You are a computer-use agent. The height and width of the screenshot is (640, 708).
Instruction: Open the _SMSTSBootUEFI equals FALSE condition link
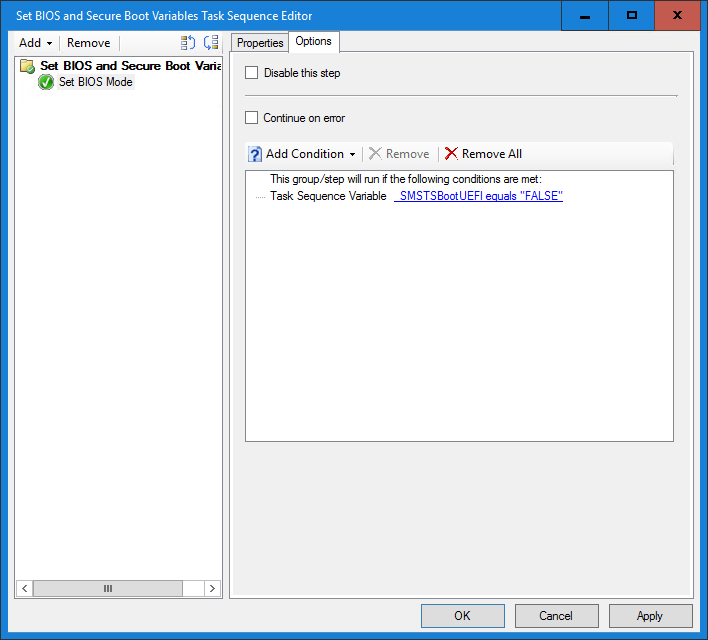click(x=480, y=196)
